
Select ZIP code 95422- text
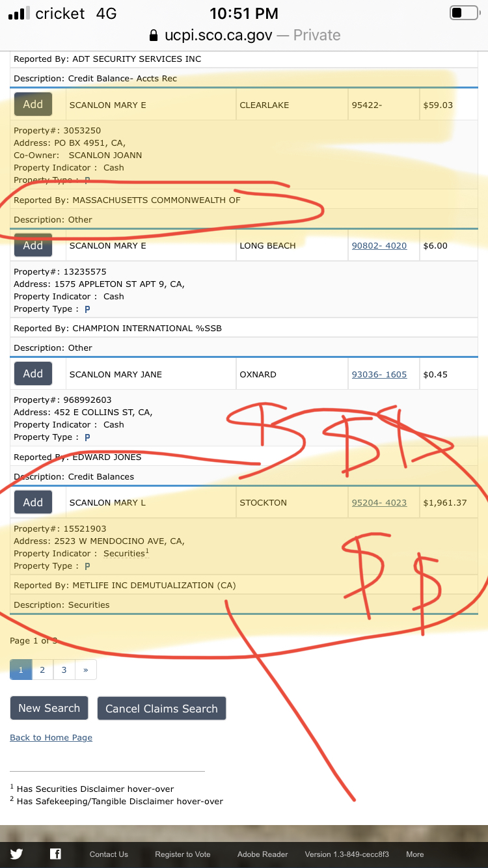367,105
